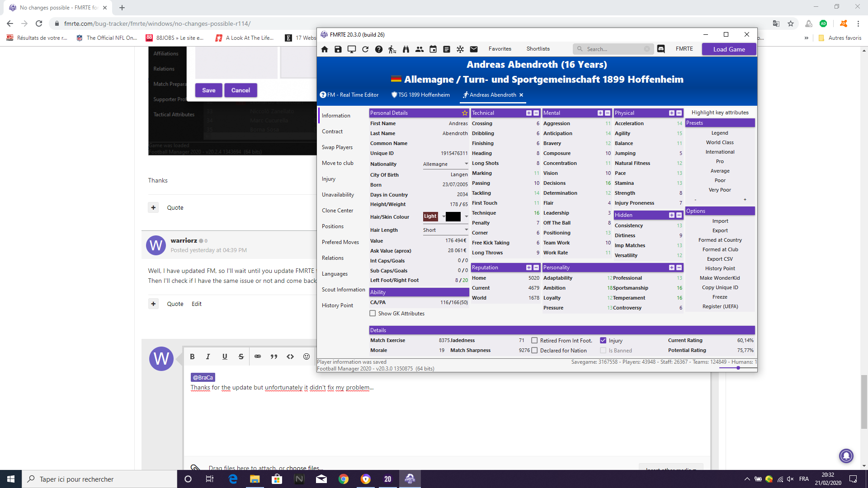Mark player as favorite with star icon
This screenshot has width=868, height=488.
pyautogui.click(x=465, y=113)
